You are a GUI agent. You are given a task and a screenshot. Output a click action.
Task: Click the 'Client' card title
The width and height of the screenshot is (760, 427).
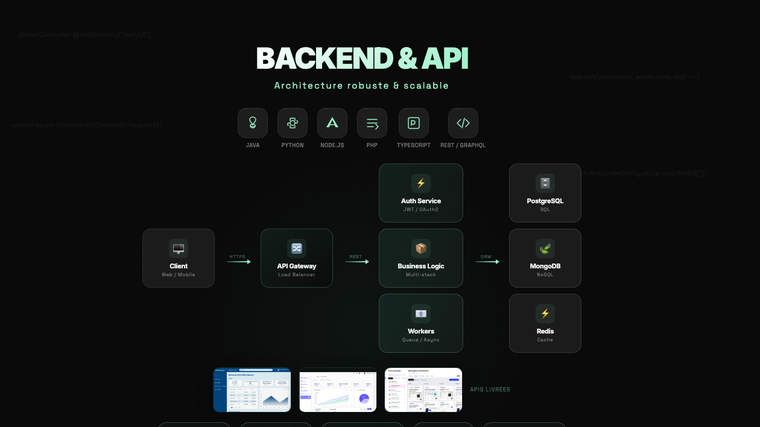[178, 266]
